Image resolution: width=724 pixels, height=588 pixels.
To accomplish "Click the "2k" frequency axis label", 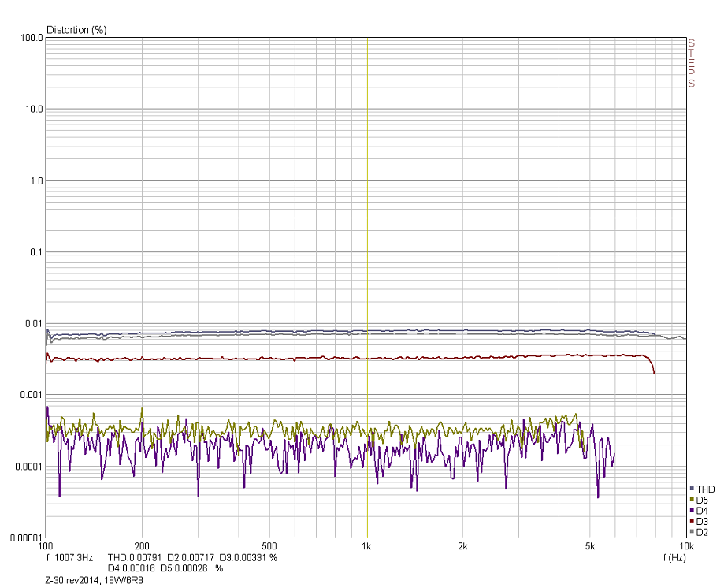I will click(x=462, y=546).
